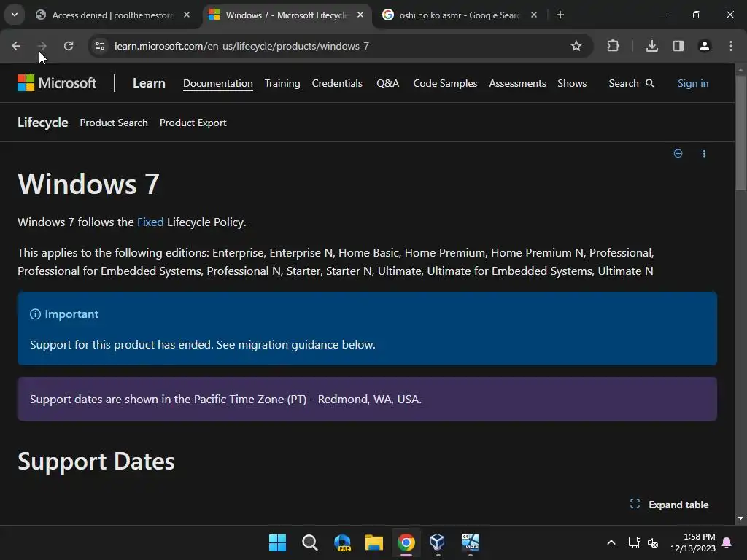The image size is (747, 560).
Task: Click the Sign in link
Action: point(693,83)
